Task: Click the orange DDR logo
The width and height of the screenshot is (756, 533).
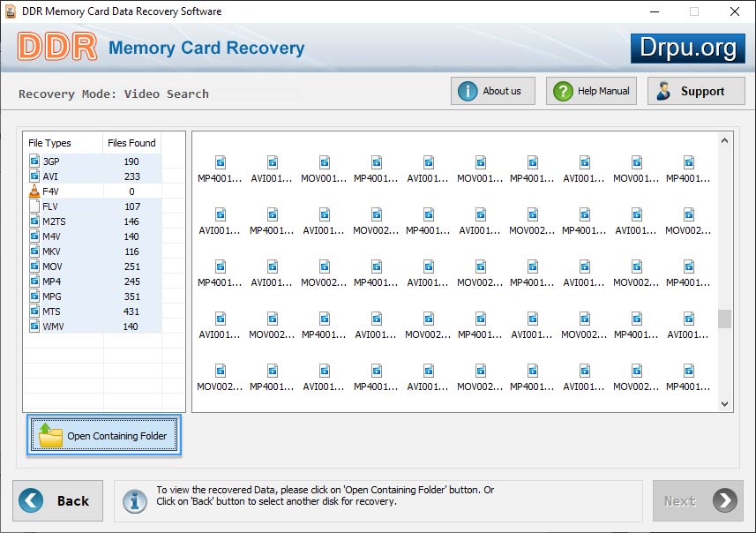Action: [57, 47]
